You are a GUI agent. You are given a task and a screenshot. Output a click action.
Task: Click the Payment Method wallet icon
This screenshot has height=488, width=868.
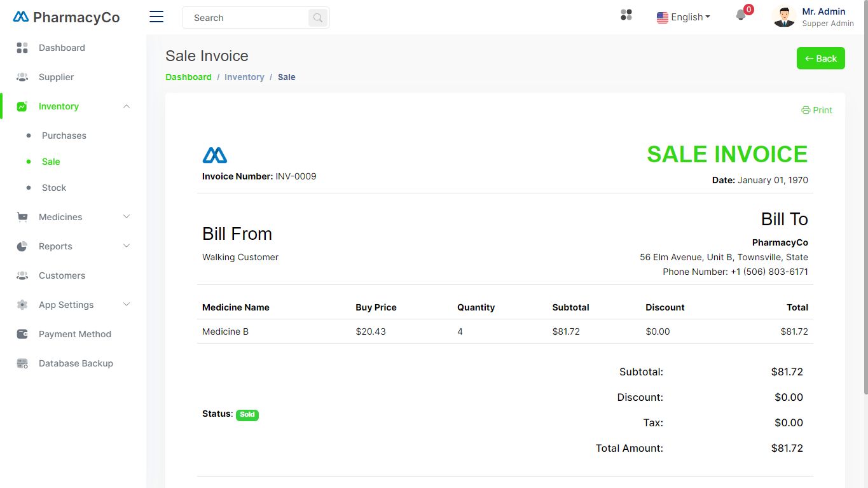coord(22,334)
